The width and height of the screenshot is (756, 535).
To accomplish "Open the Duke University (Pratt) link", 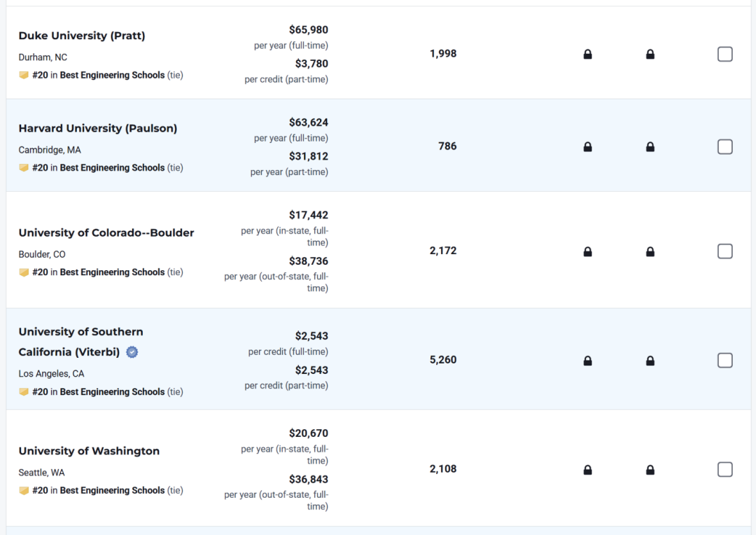I will coord(82,36).
